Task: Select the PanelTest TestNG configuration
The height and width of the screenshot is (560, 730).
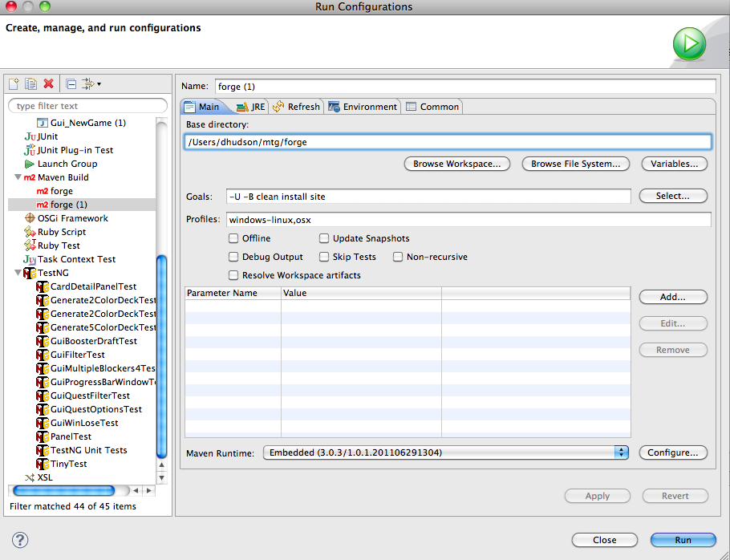Action: pos(71,436)
